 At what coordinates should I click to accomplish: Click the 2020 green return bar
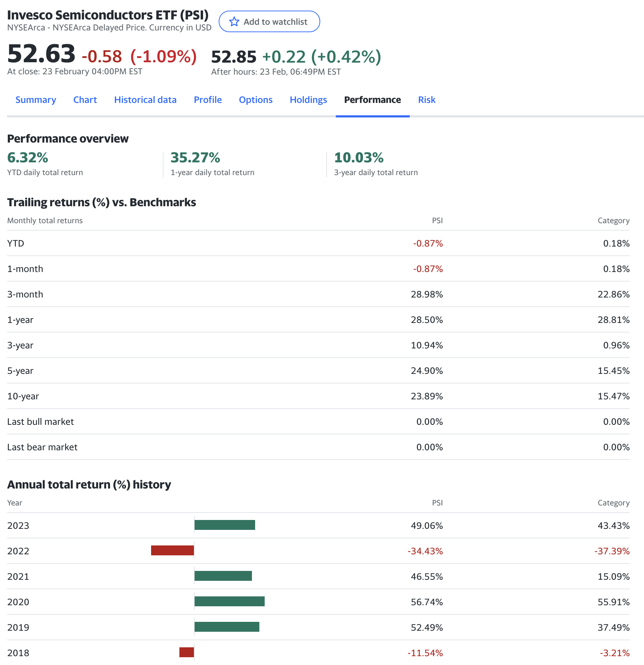pyautogui.click(x=230, y=601)
